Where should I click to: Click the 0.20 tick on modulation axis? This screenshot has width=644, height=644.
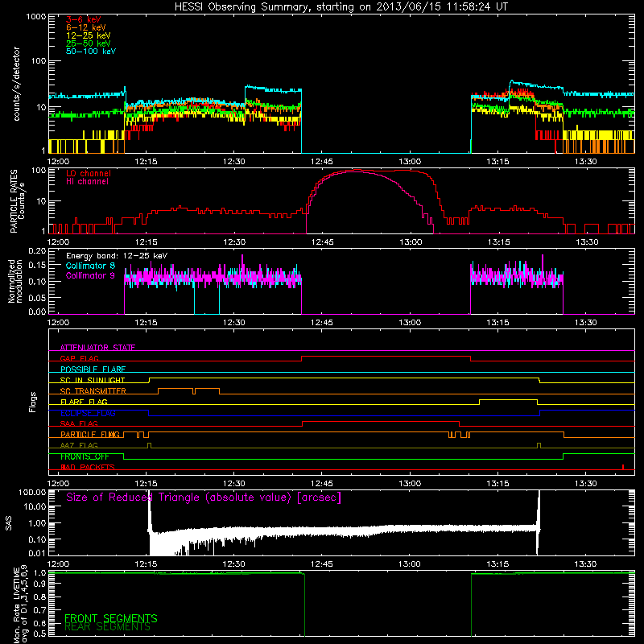(37, 250)
